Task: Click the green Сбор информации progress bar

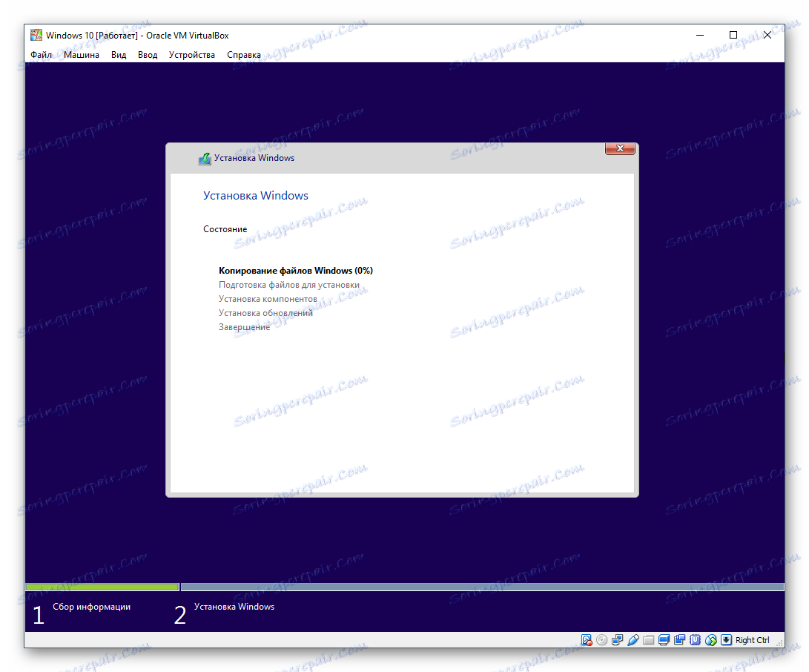Action: pyautogui.click(x=102, y=587)
